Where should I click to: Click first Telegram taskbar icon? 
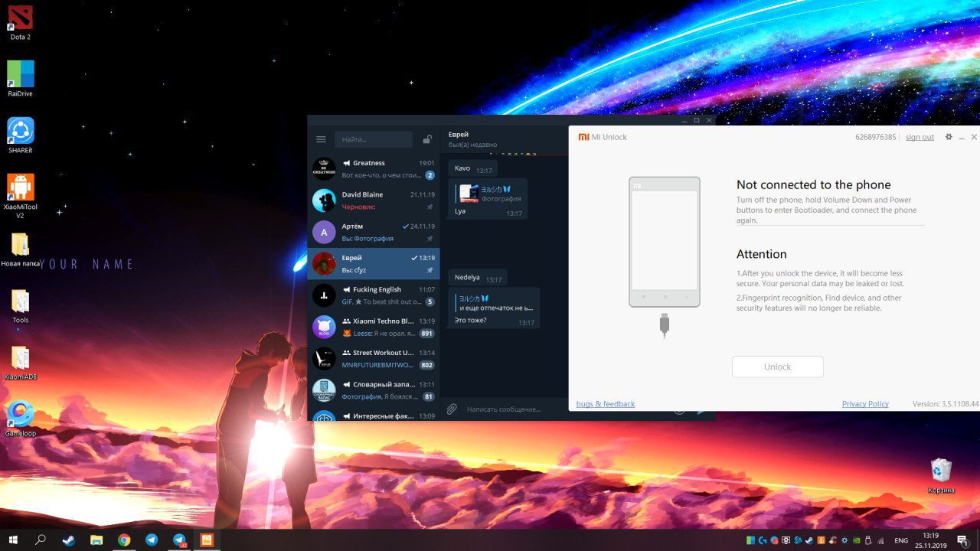(152, 540)
